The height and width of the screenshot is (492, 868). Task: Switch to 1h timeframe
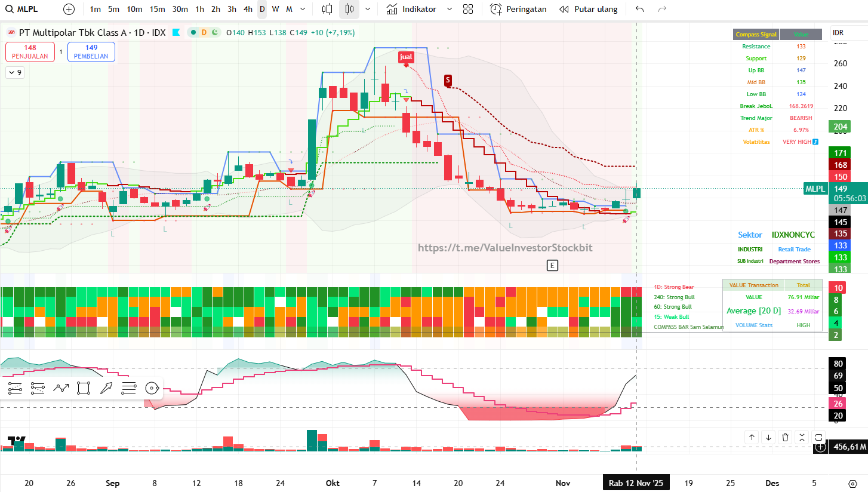199,9
